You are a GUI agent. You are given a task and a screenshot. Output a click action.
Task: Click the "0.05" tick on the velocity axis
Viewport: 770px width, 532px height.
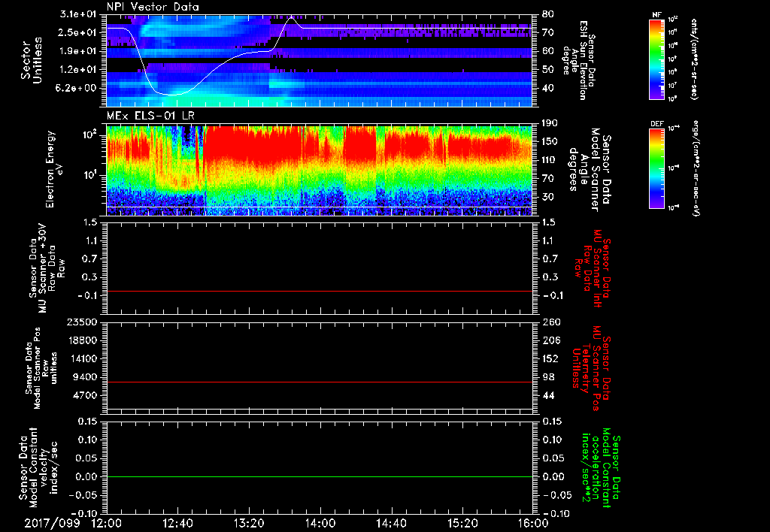pyautogui.click(x=87, y=458)
